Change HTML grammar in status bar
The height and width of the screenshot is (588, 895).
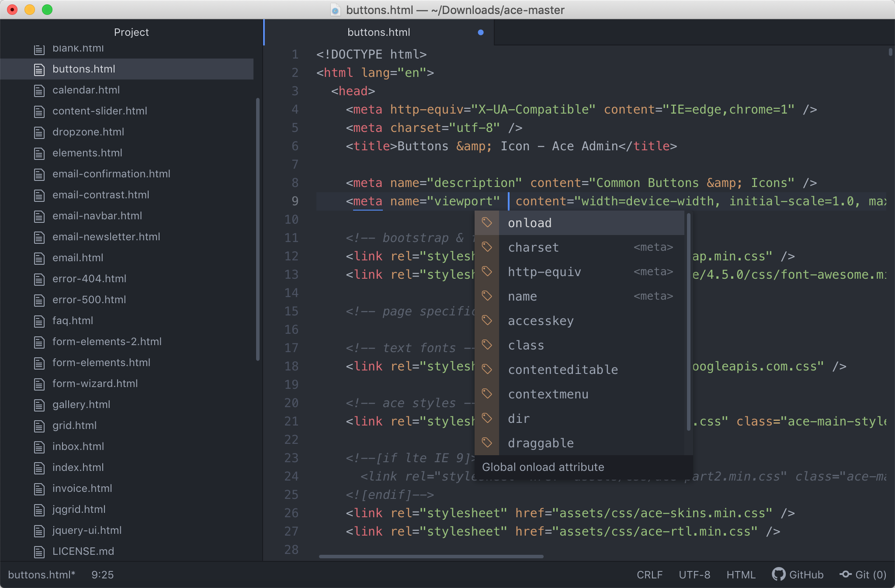click(x=741, y=574)
